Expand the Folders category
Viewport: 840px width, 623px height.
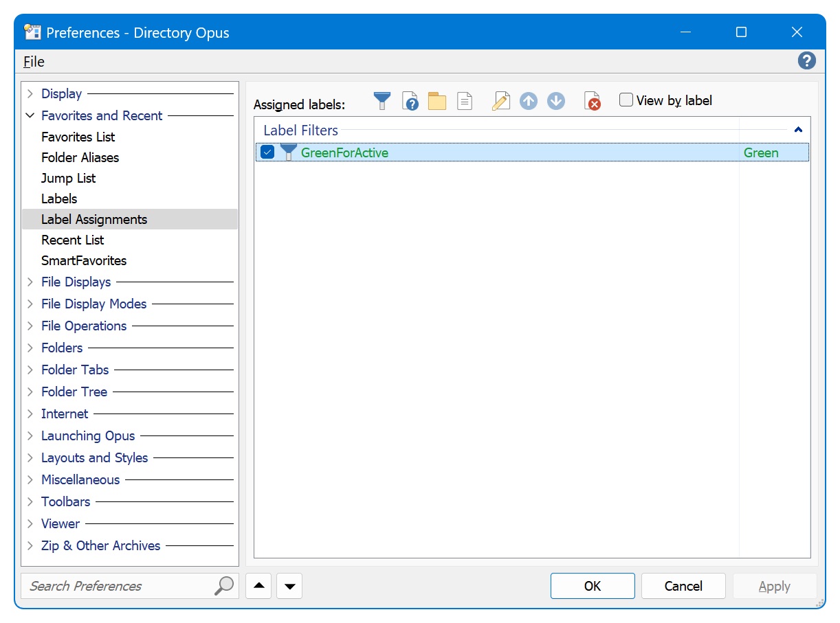pyautogui.click(x=30, y=348)
